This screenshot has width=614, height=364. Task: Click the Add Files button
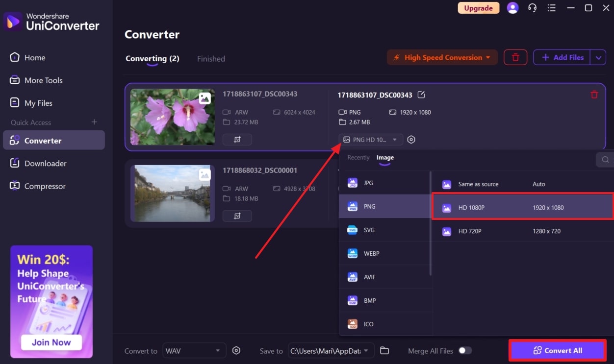pos(562,57)
